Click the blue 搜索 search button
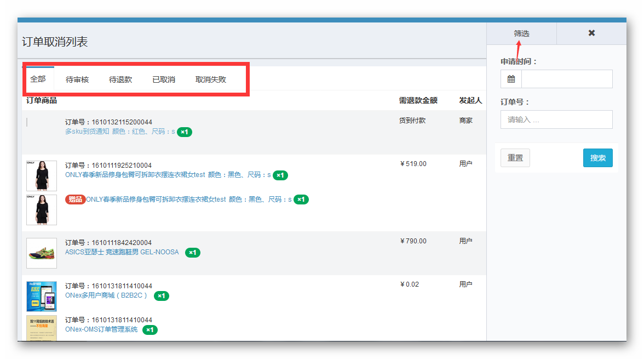The height and width of the screenshot is (359, 644). 597,158
